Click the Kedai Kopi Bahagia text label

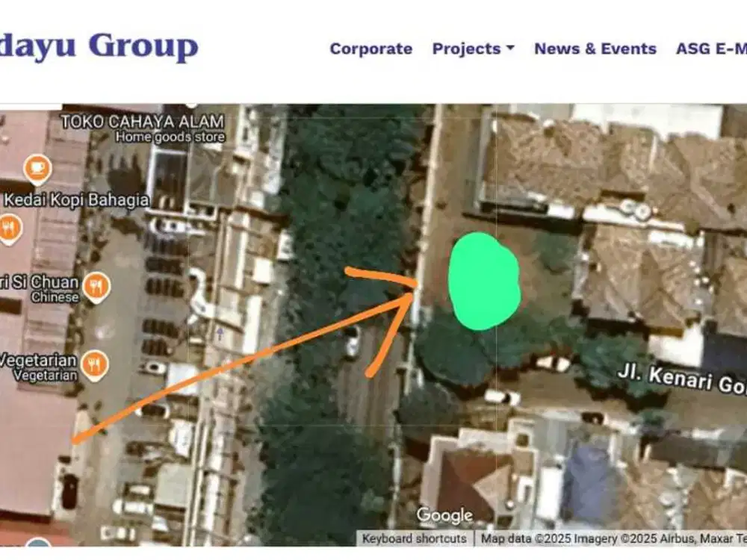click(76, 200)
